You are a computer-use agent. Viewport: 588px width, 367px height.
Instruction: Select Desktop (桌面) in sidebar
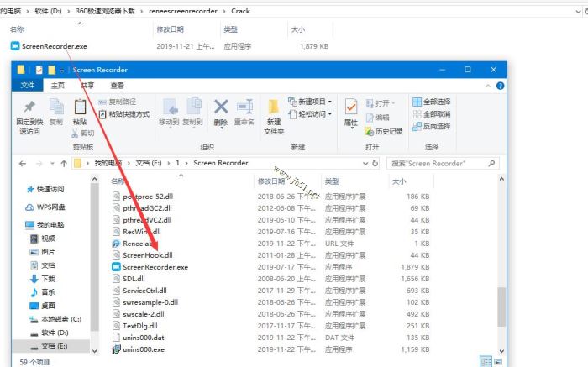[43, 306]
